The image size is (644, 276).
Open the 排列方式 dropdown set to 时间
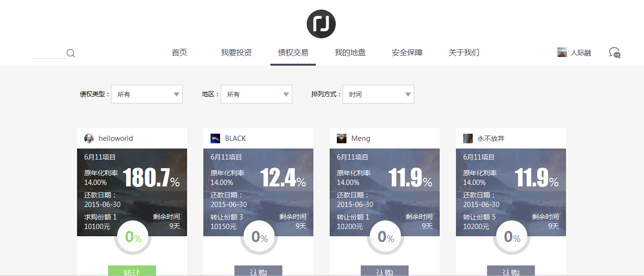378,94
